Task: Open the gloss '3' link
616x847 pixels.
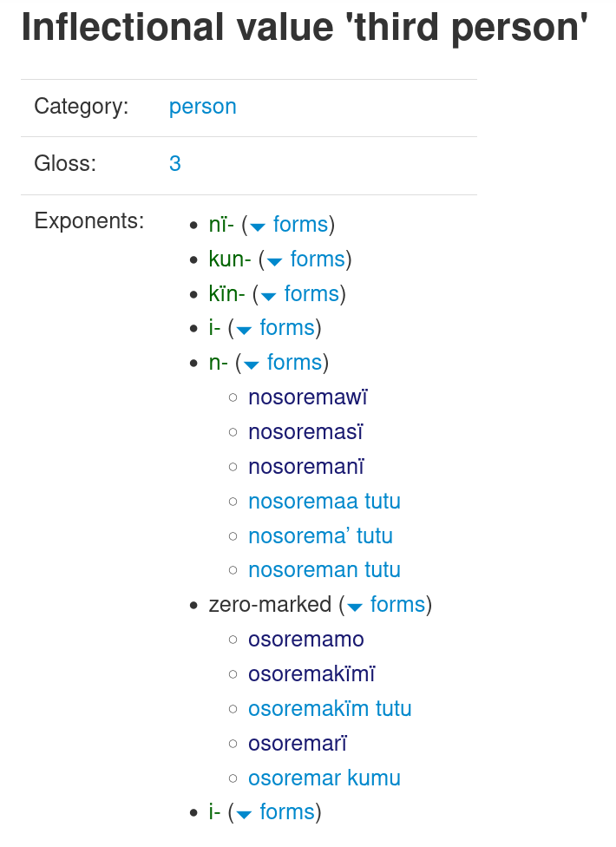Action: point(175,164)
